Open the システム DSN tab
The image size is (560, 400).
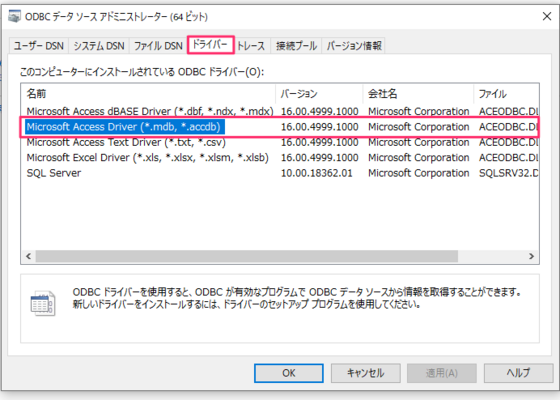99,46
